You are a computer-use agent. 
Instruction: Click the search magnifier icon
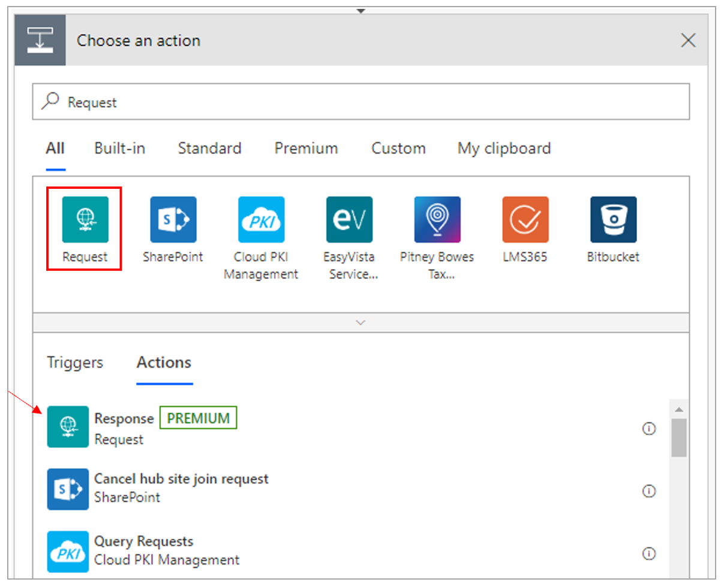(50, 101)
